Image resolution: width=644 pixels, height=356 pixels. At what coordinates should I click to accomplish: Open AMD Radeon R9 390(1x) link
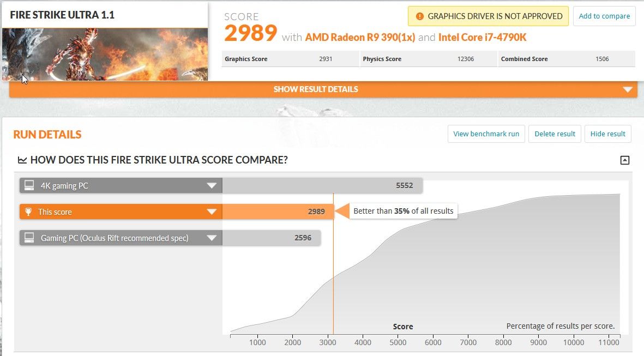pos(360,38)
